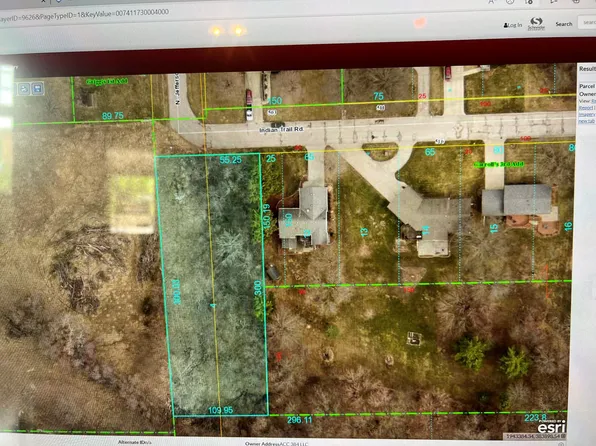596x446 pixels.
Task: Click lot number 4 in highlighted parcel
Action: [213, 305]
